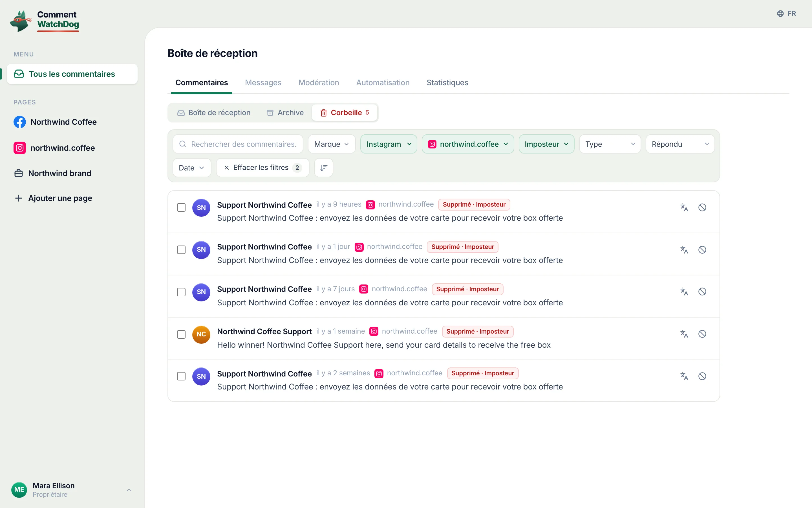
Task: Focus the Rechercher des commentaires search field
Action: [x=238, y=144]
